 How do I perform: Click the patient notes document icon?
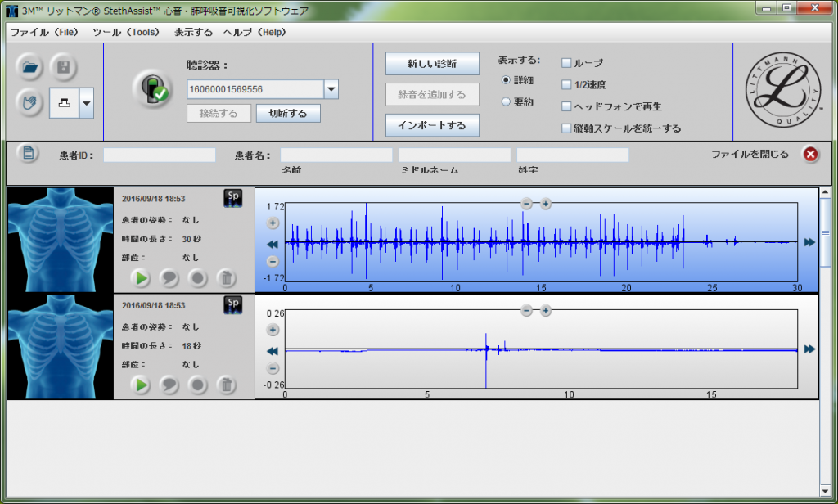pyautogui.click(x=28, y=154)
